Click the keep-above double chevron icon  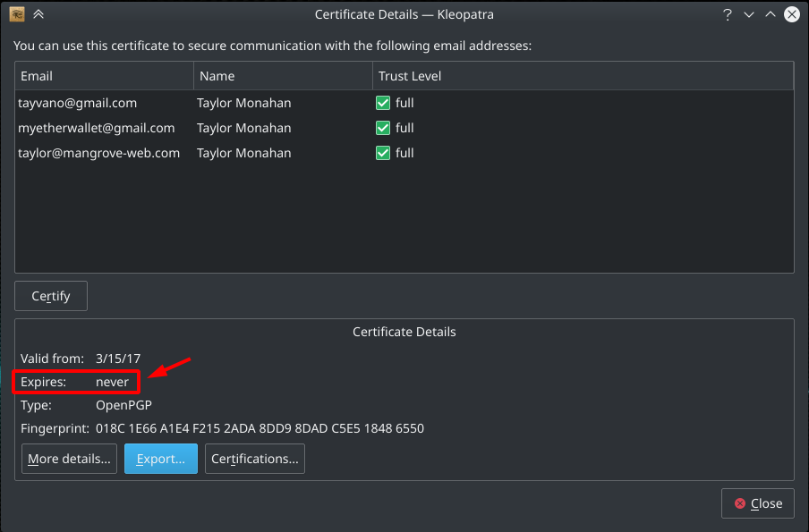[38, 14]
